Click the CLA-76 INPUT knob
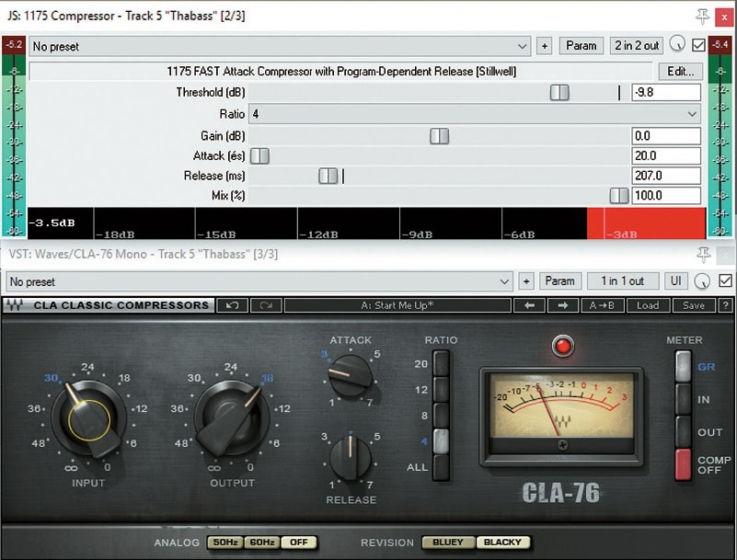 (88, 418)
